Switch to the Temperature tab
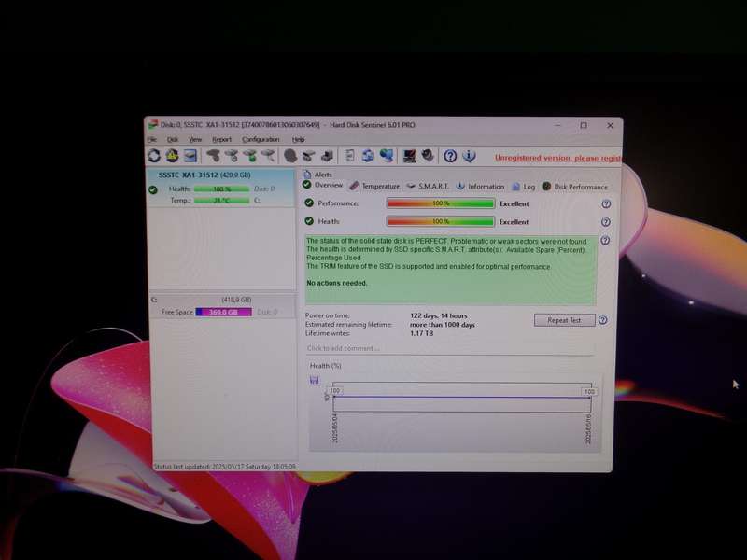The width and height of the screenshot is (747, 560). [374, 186]
